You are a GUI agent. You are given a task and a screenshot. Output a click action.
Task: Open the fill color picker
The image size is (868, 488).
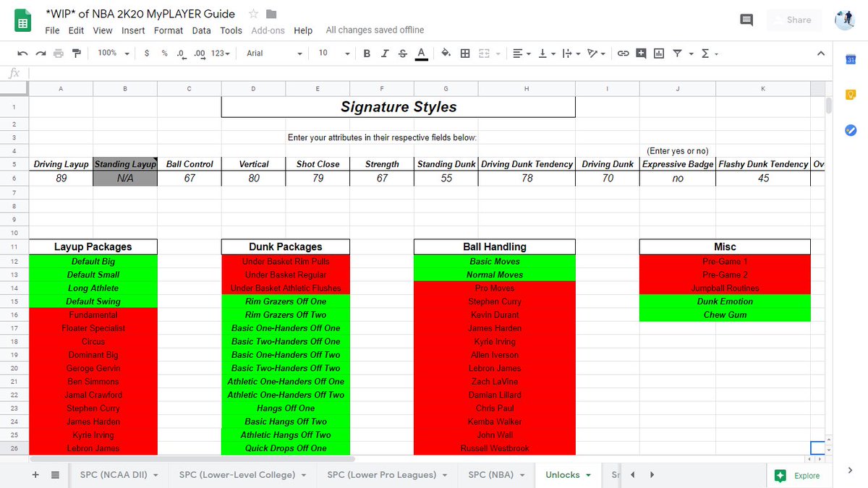(446, 53)
